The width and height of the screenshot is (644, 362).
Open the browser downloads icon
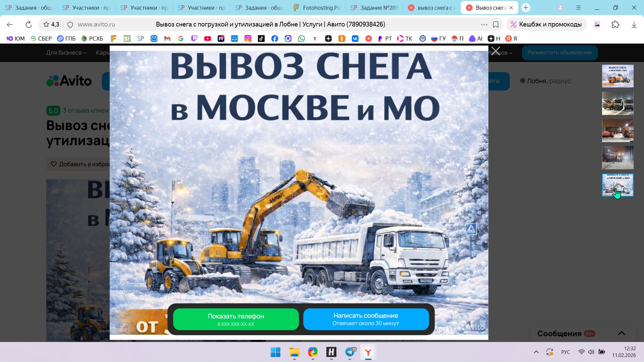click(x=634, y=24)
